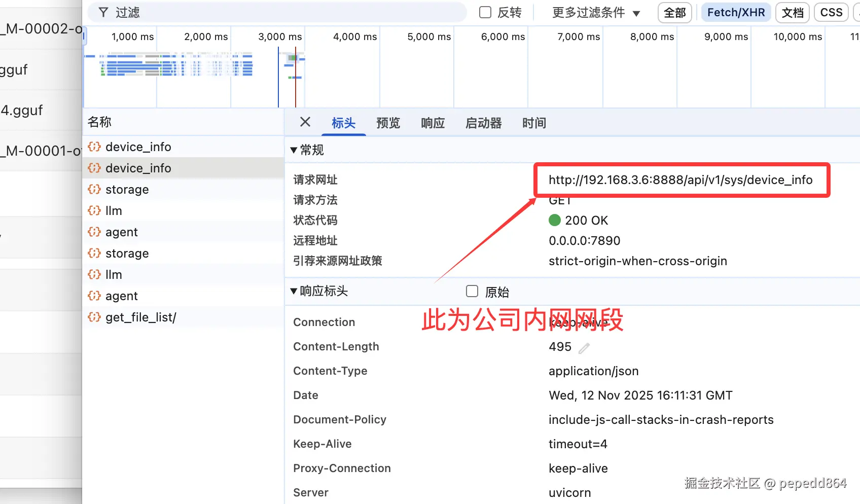Viewport: 860px width, 504px height.
Task: Click the Server header name
Action: pos(311,493)
